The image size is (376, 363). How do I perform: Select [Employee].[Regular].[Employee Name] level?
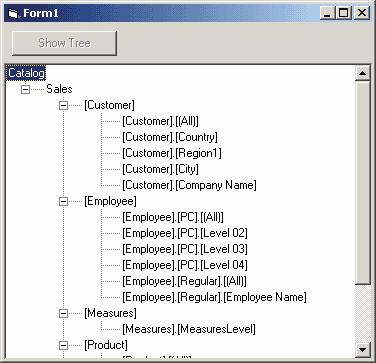tap(214, 297)
